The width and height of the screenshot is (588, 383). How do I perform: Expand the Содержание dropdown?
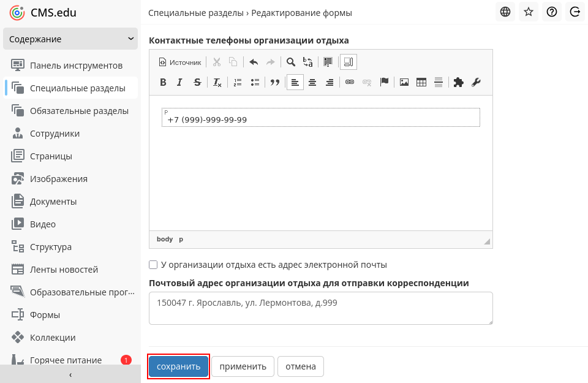pyautogui.click(x=70, y=39)
